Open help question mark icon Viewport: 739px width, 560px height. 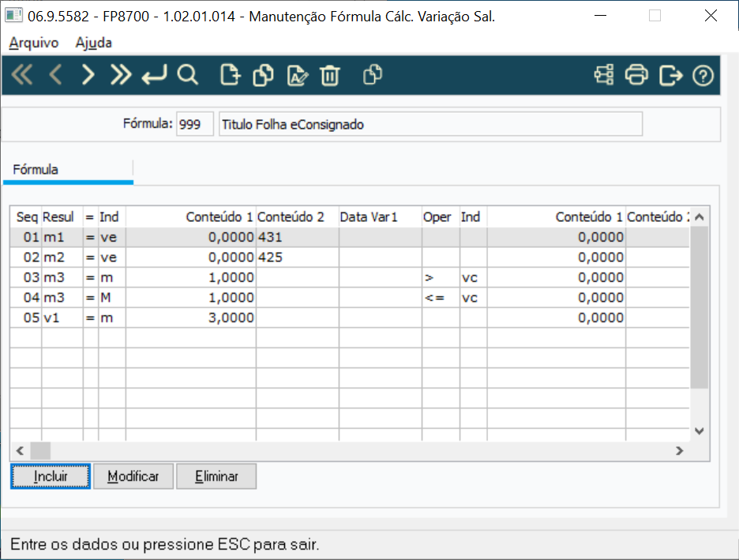click(703, 75)
